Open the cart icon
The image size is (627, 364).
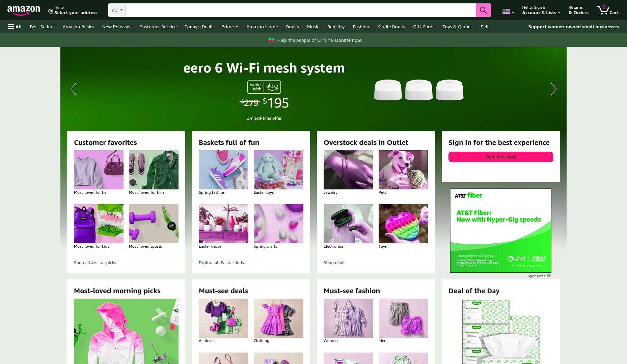(607, 10)
